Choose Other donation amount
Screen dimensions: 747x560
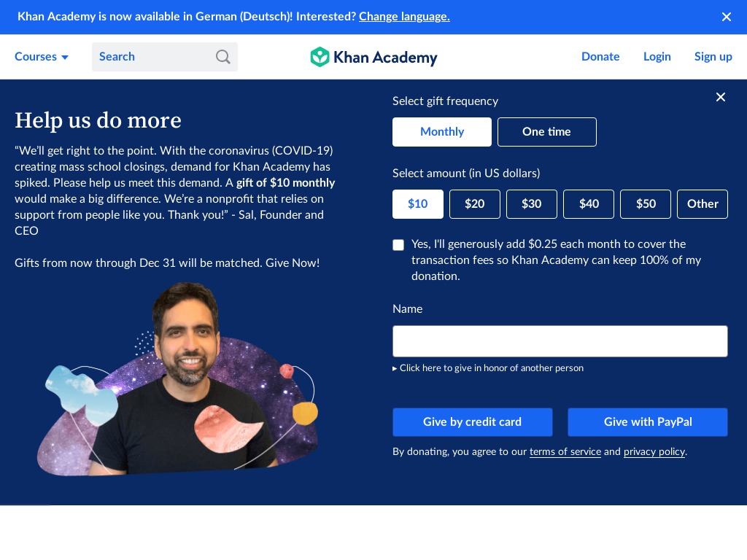tap(703, 204)
